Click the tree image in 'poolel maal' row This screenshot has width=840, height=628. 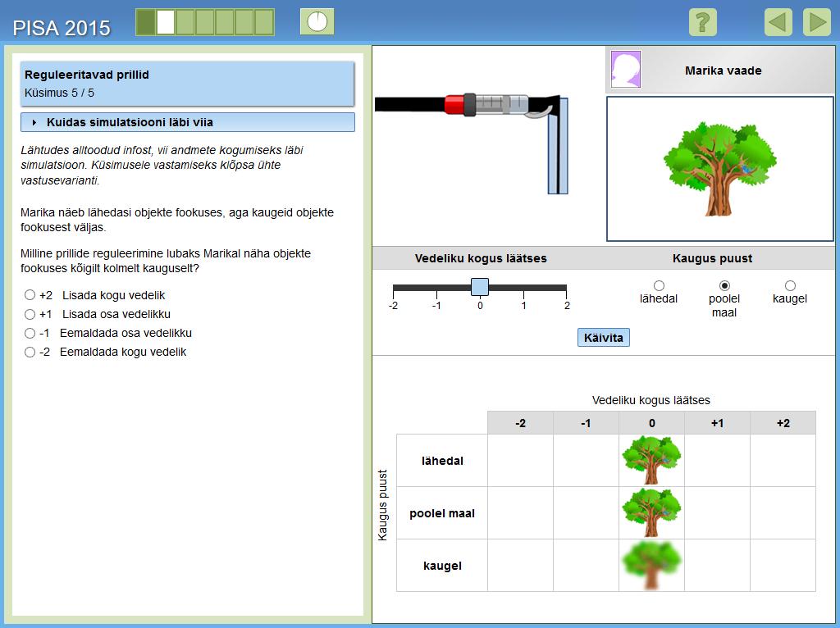pyautogui.click(x=651, y=512)
